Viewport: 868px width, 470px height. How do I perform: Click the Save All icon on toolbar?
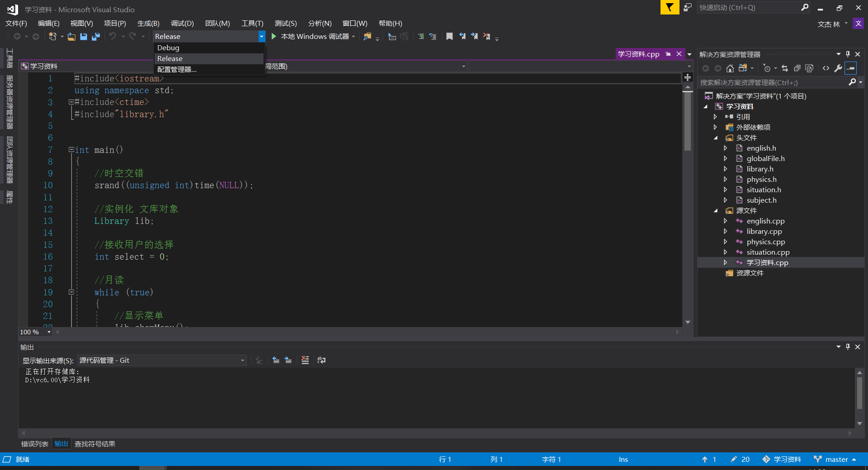tap(95, 37)
